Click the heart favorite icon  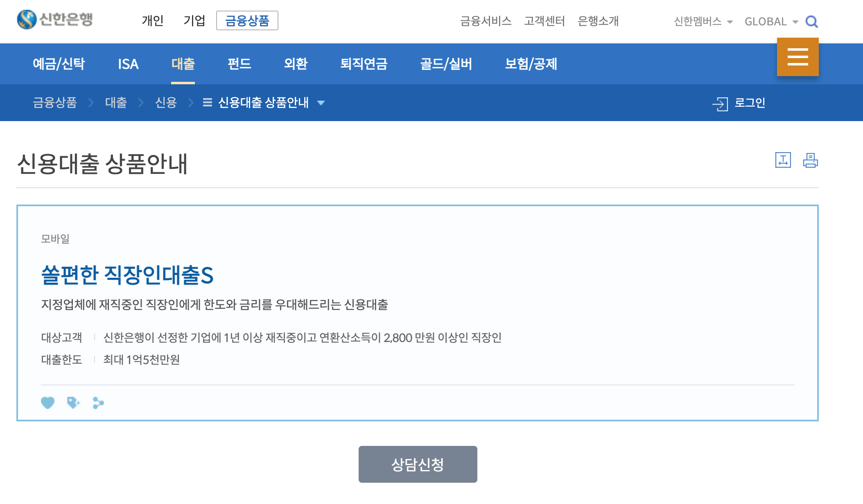tap(47, 403)
